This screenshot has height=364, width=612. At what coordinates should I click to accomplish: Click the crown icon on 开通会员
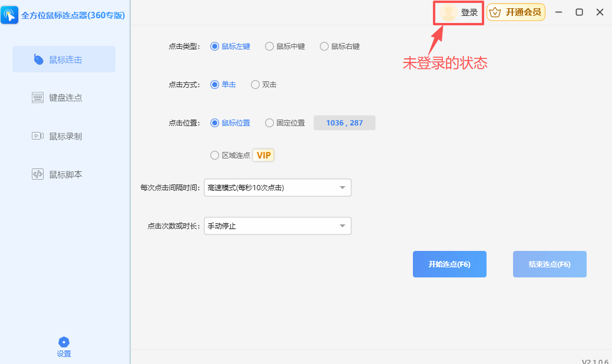[x=495, y=12]
